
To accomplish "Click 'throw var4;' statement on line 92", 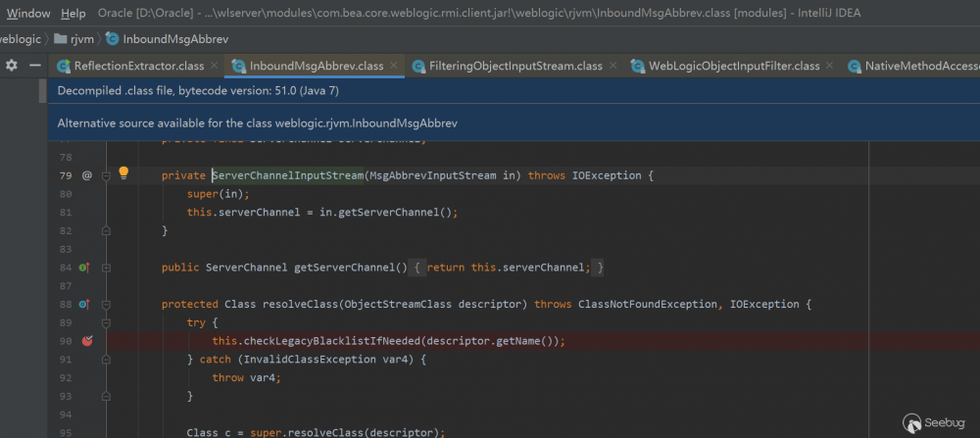I will point(244,378).
